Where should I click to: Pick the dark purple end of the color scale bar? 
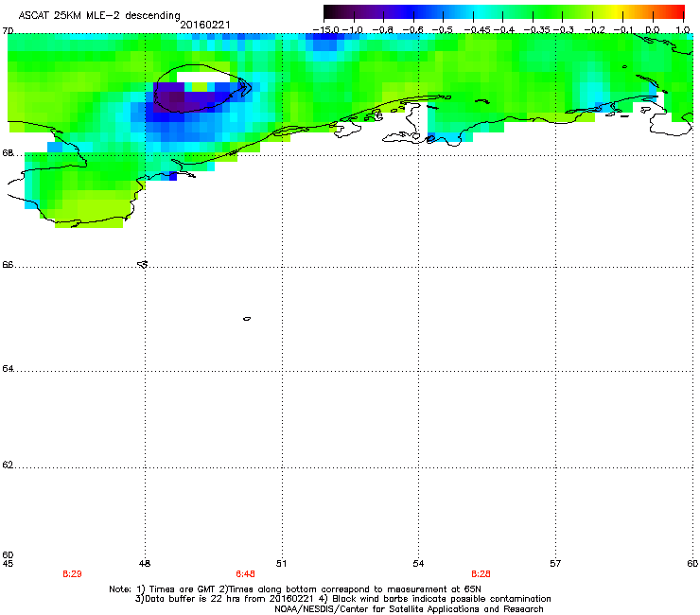[333, 12]
